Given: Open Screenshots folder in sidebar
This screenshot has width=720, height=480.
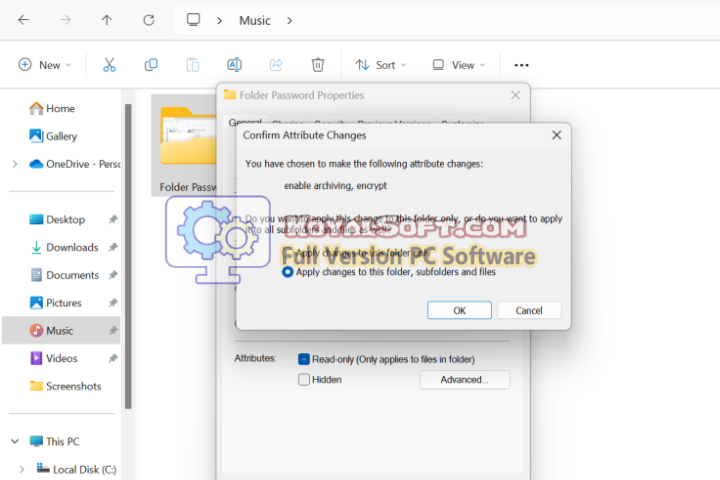Looking at the screenshot, I should tap(73, 386).
